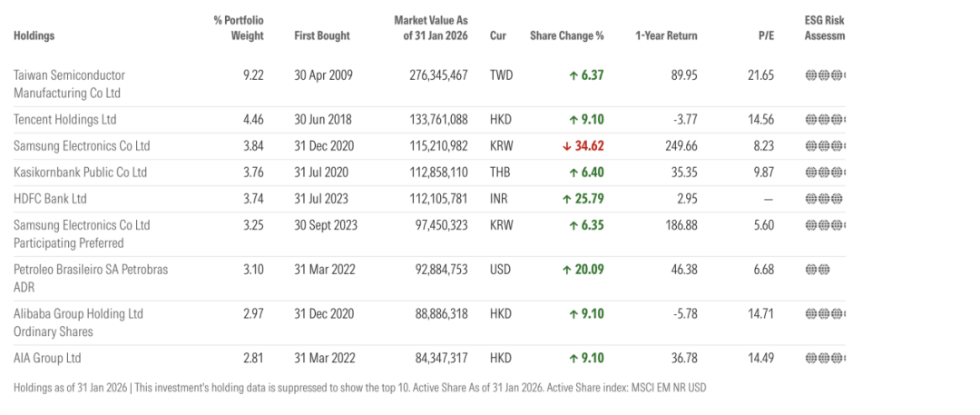Click the 1-Year Return column header
Image resolution: width=980 pixels, height=415 pixels.
666,36
